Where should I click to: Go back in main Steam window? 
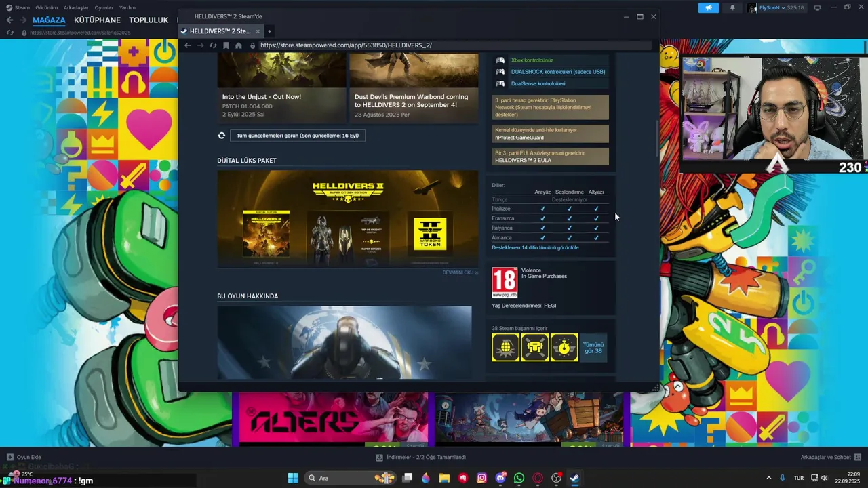(9, 20)
